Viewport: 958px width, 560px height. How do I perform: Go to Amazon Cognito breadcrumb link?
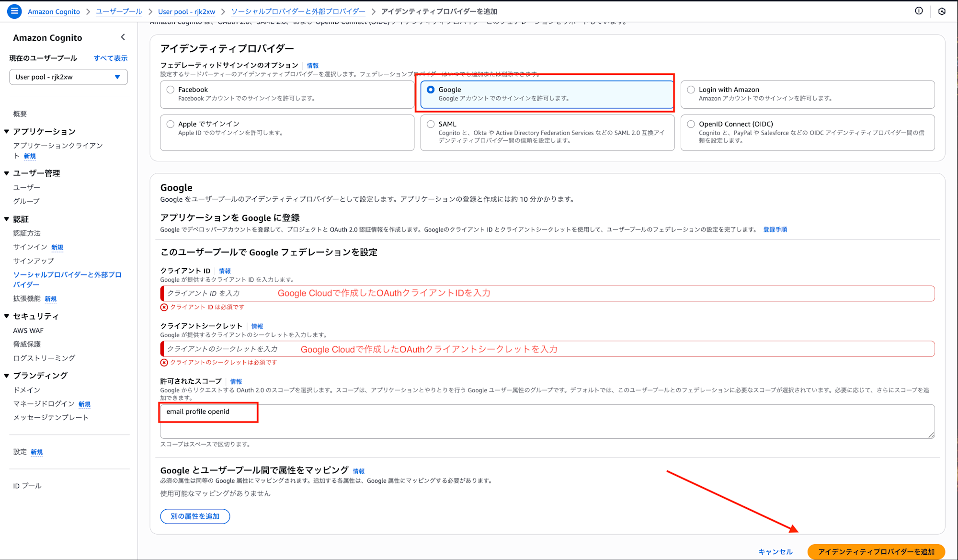[54, 11]
